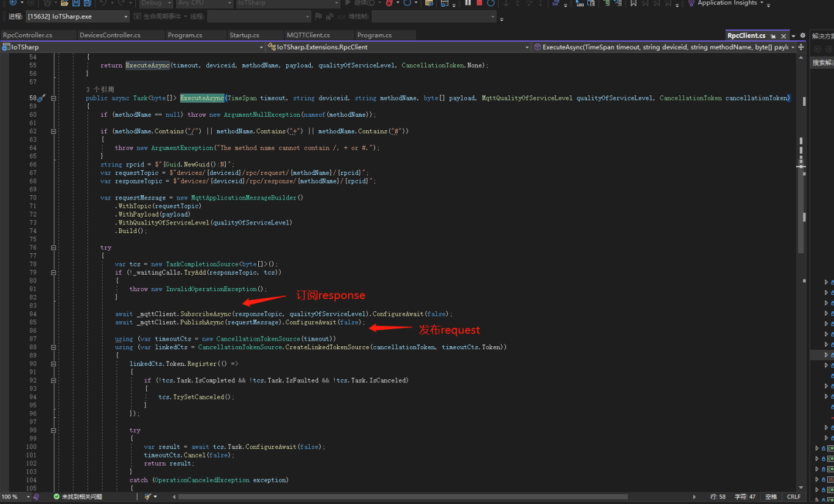Click the Save All icon
834x504 pixels.
[87, 3]
